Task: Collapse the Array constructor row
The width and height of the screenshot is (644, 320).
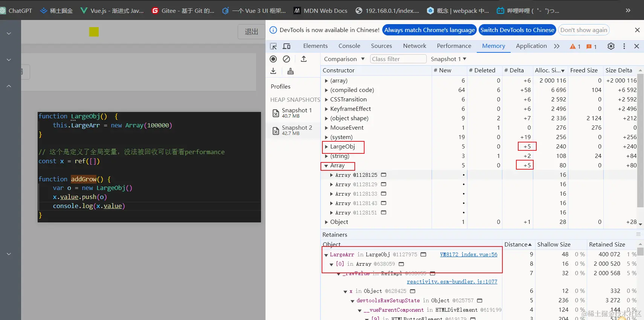Action: coord(327,165)
